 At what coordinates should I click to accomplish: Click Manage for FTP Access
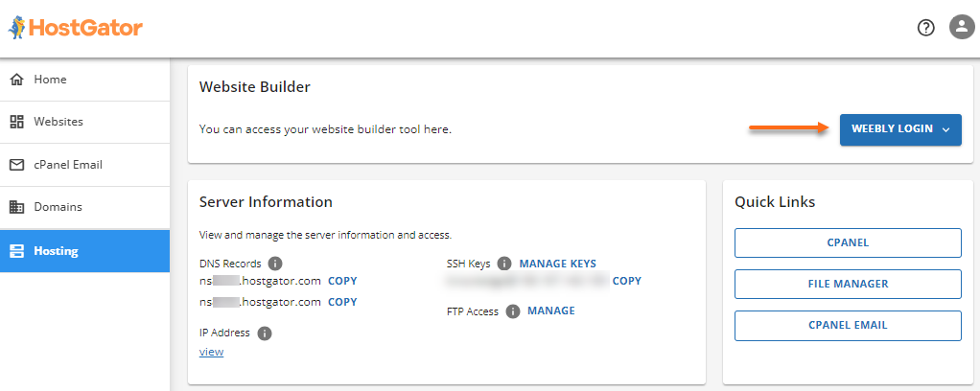(x=551, y=310)
